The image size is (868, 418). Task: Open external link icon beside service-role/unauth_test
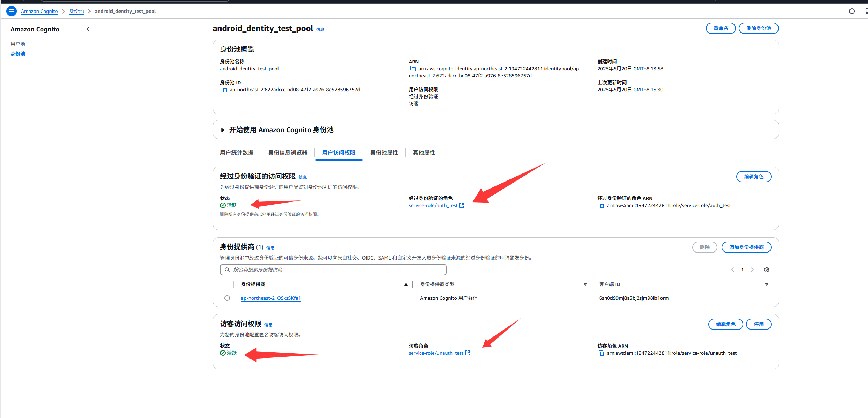(x=468, y=353)
